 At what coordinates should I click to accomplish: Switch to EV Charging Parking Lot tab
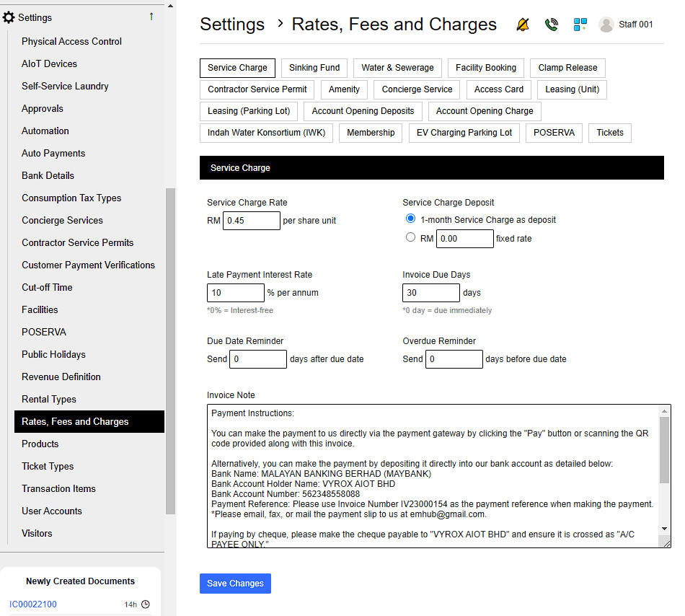tap(464, 133)
